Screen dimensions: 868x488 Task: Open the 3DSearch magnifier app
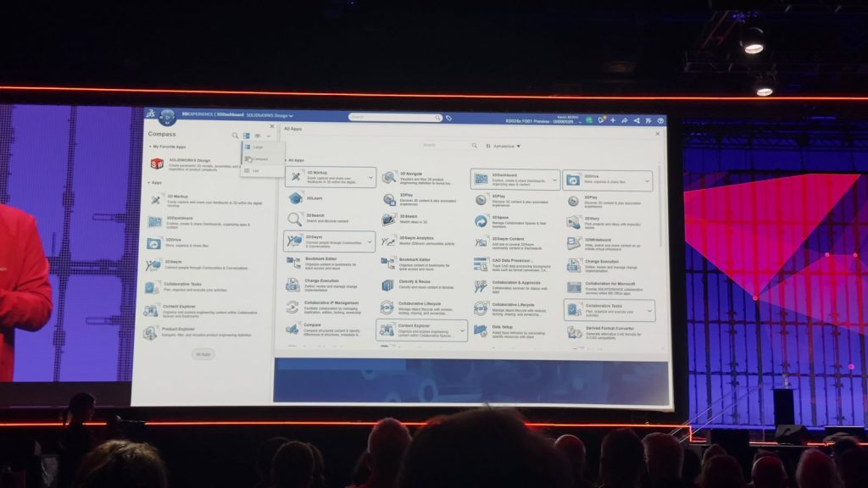pos(295,219)
